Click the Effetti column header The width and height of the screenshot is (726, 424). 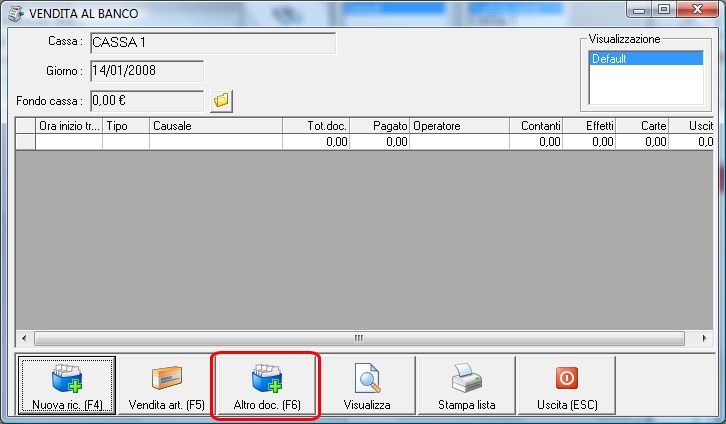coord(589,126)
